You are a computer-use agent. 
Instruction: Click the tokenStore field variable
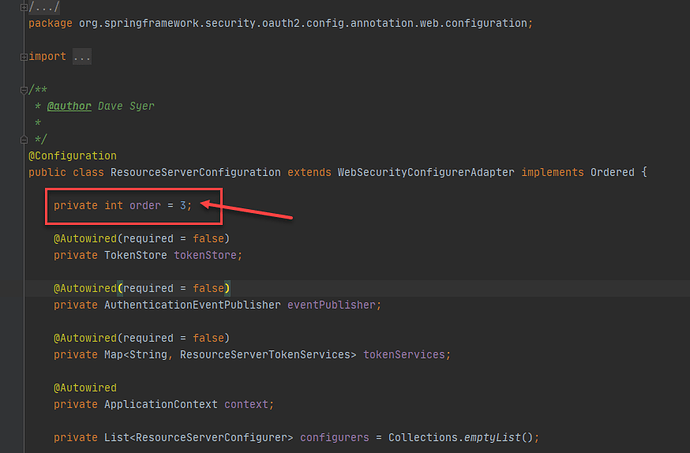click(x=205, y=255)
